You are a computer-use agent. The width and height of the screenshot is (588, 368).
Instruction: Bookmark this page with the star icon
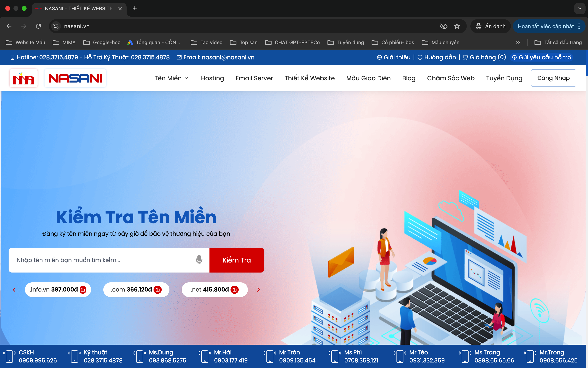457,26
